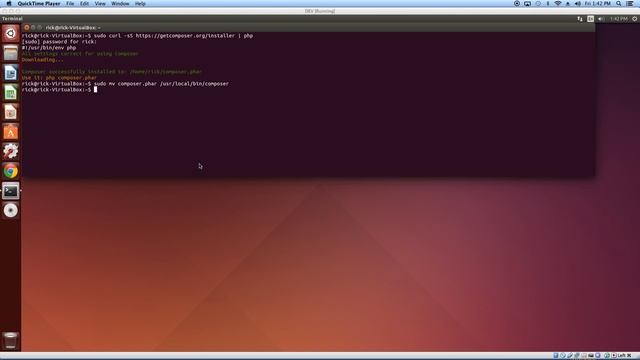The height and width of the screenshot is (360, 640).
Task: Open the Ubuntu network indicator
Action: pos(580,19)
